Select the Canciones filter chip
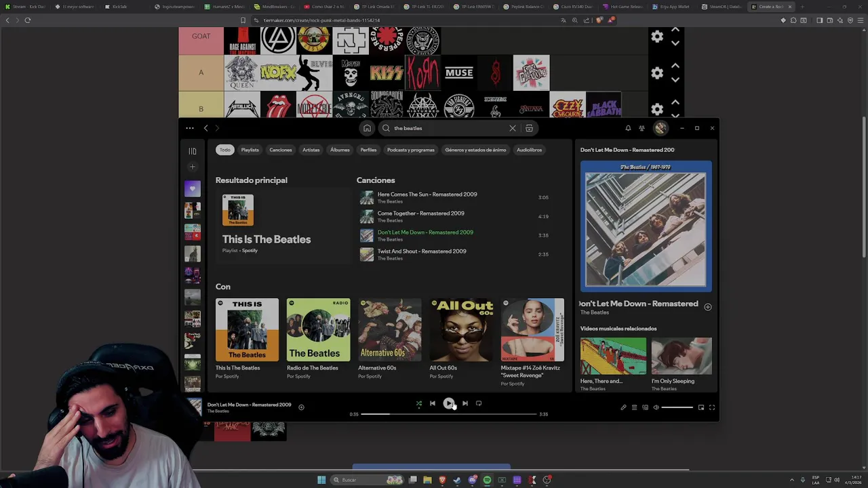 281,150
